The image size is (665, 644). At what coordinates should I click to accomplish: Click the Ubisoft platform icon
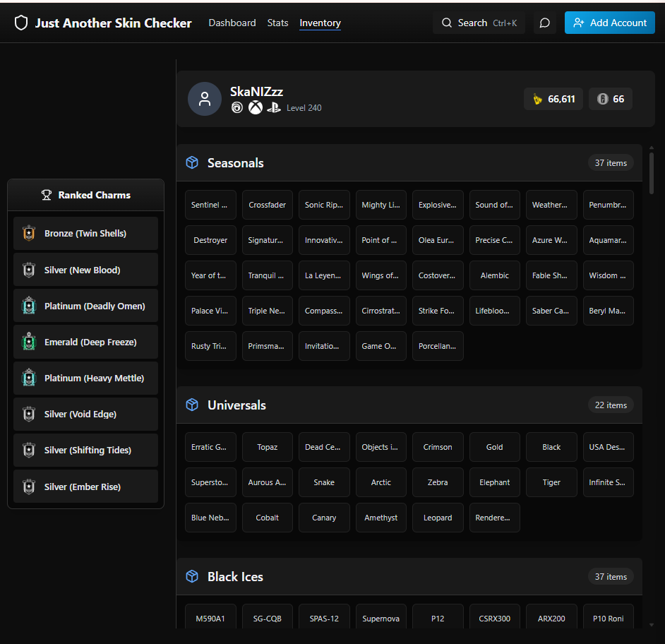click(237, 108)
